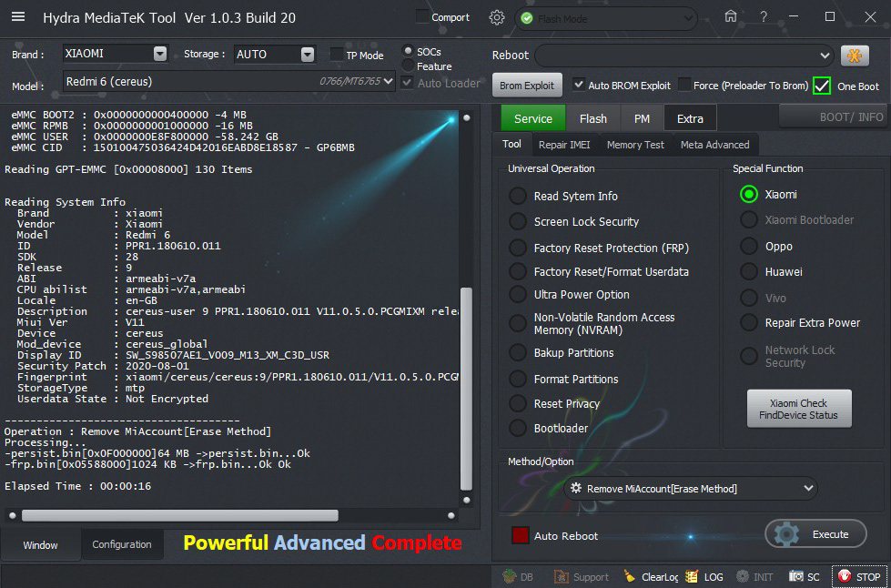This screenshot has width=891, height=588.
Task: Click the Execute button
Action: coord(815,534)
